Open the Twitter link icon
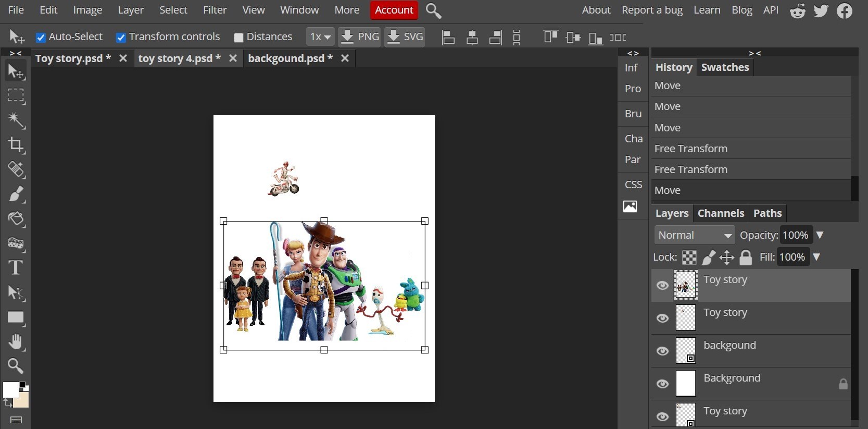 821,10
